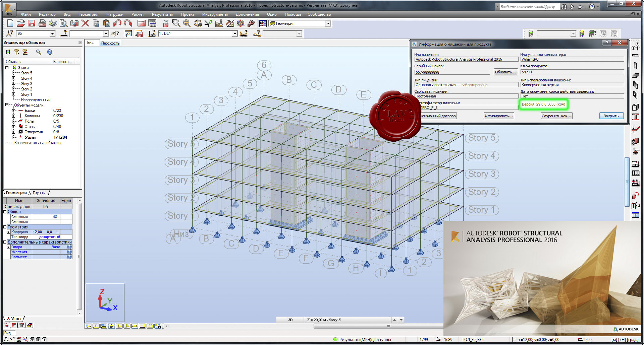Toggle node numbers display icon

pyautogui.click(x=89, y=326)
